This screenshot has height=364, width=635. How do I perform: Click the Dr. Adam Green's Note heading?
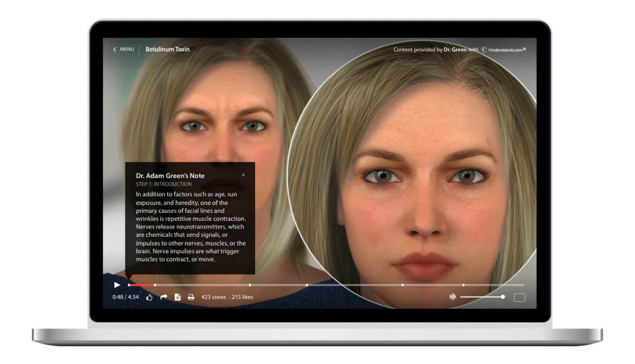point(170,176)
